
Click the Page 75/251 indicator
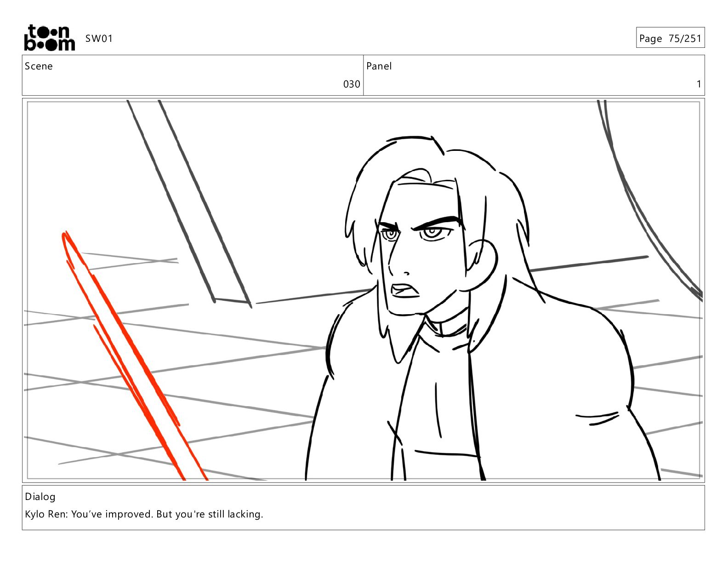coord(670,38)
